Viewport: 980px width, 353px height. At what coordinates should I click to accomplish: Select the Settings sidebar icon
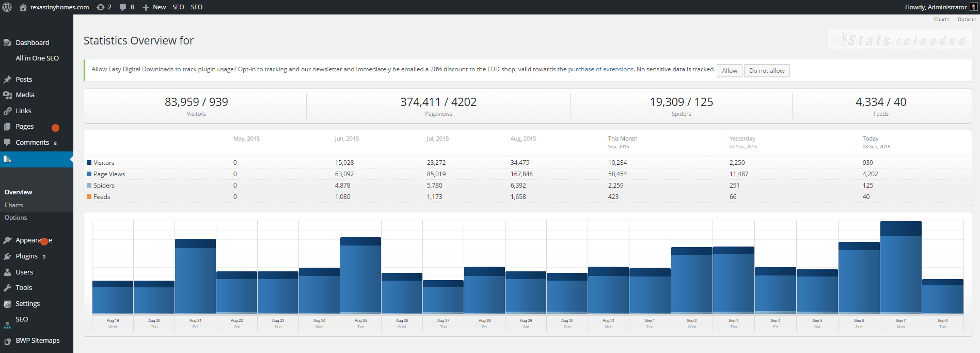7,304
